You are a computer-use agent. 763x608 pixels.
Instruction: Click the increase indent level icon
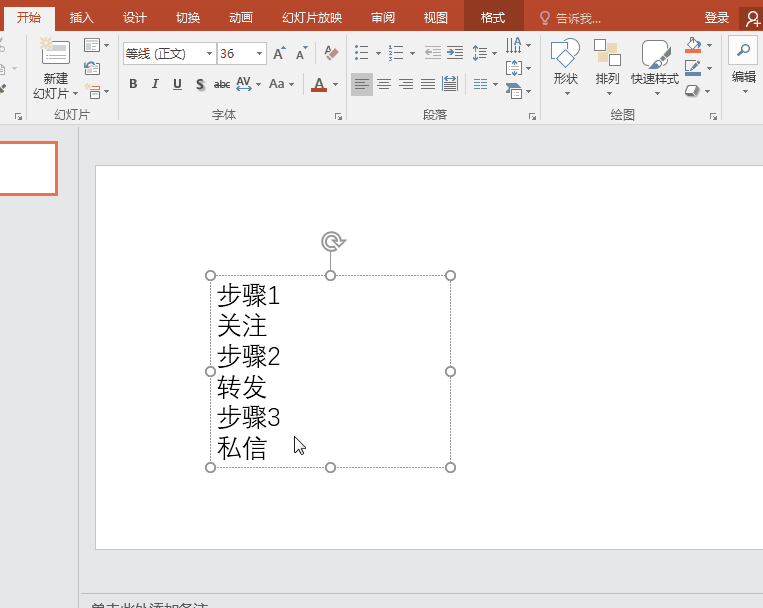tap(455, 53)
